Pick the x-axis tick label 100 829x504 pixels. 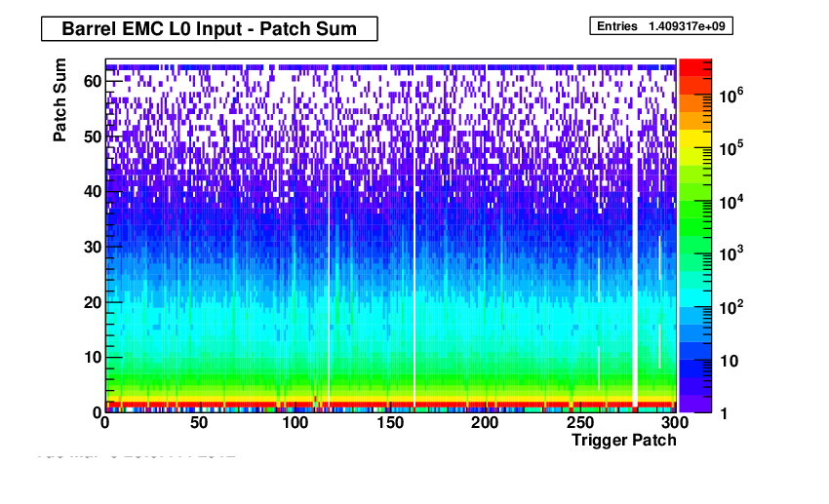pyautogui.click(x=295, y=423)
